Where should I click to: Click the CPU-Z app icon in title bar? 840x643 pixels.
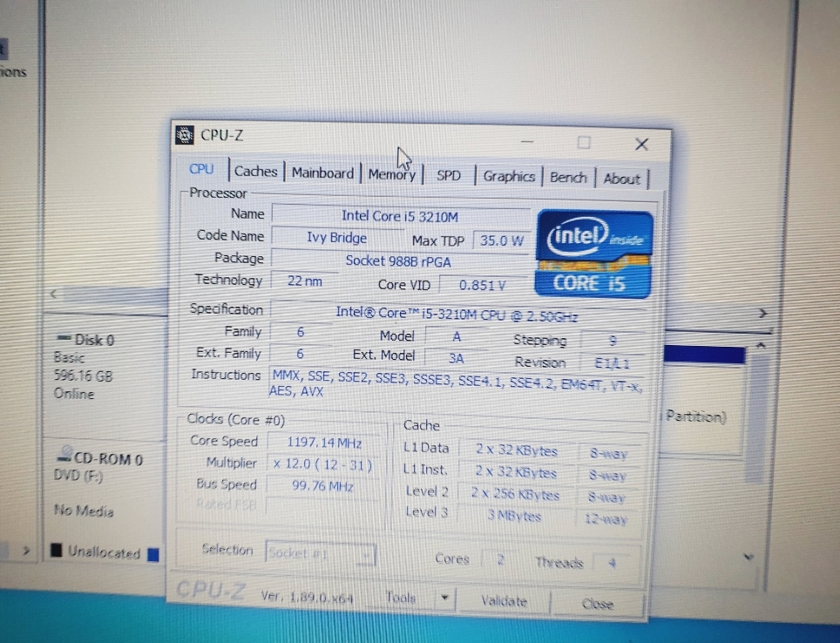coord(185,134)
